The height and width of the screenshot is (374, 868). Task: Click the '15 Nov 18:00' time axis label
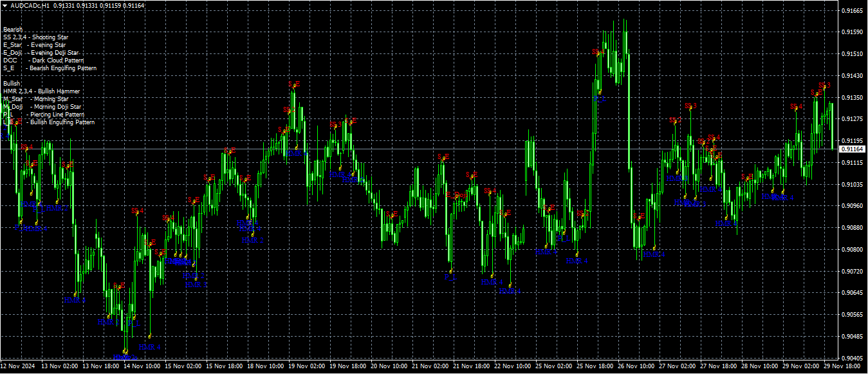tap(225, 366)
